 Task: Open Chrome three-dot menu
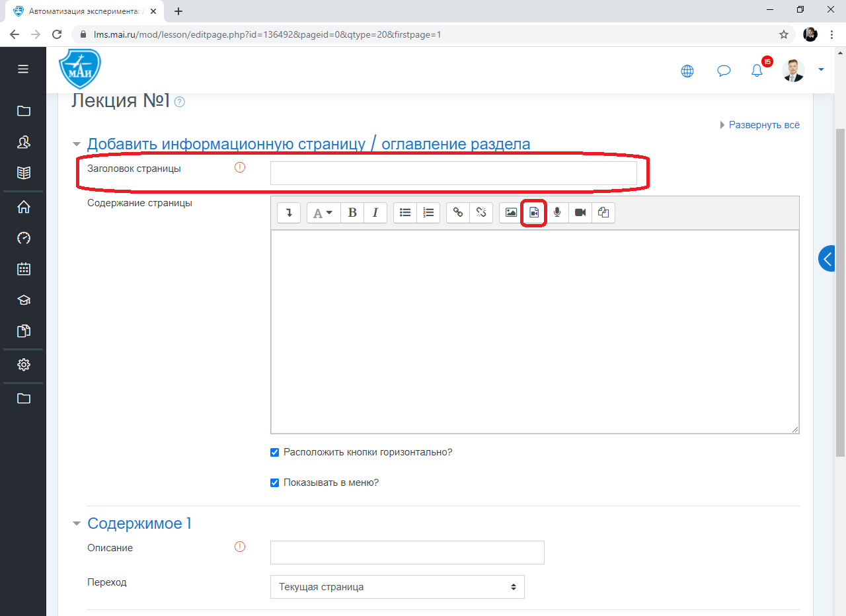pyautogui.click(x=831, y=34)
